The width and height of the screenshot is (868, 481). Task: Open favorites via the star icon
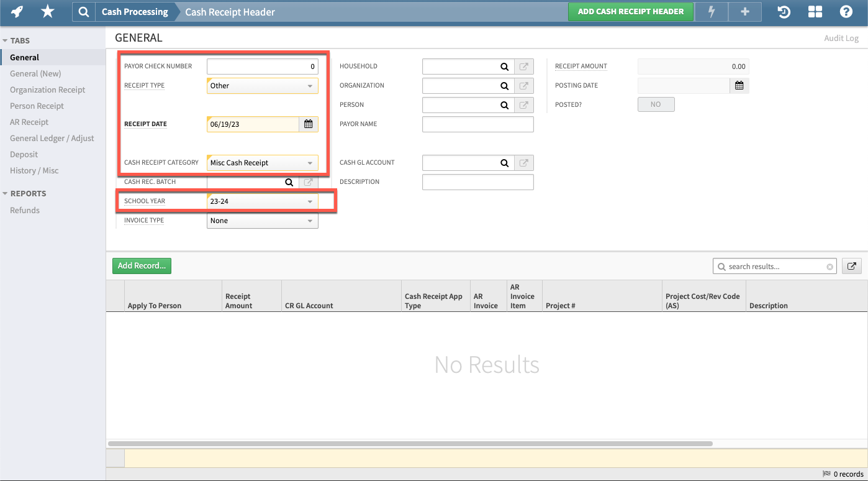pyautogui.click(x=47, y=11)
